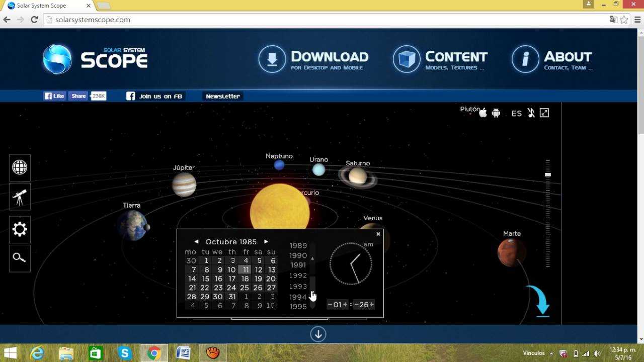
Task: Reload the page in Chrome
Action: click(x=34, y=20)
